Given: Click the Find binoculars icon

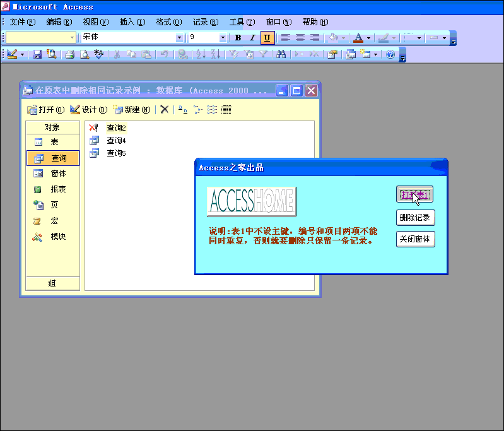Looking at the screenshot, I should 281,54.
